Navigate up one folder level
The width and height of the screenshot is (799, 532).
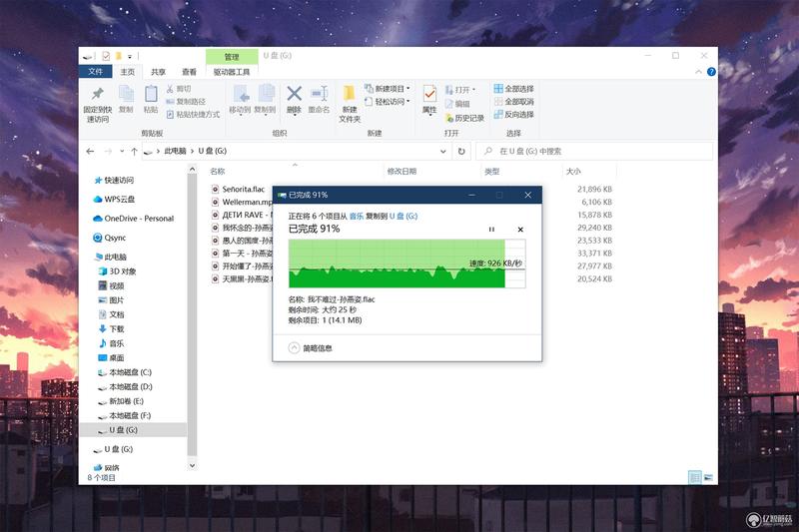click(134, 151)
